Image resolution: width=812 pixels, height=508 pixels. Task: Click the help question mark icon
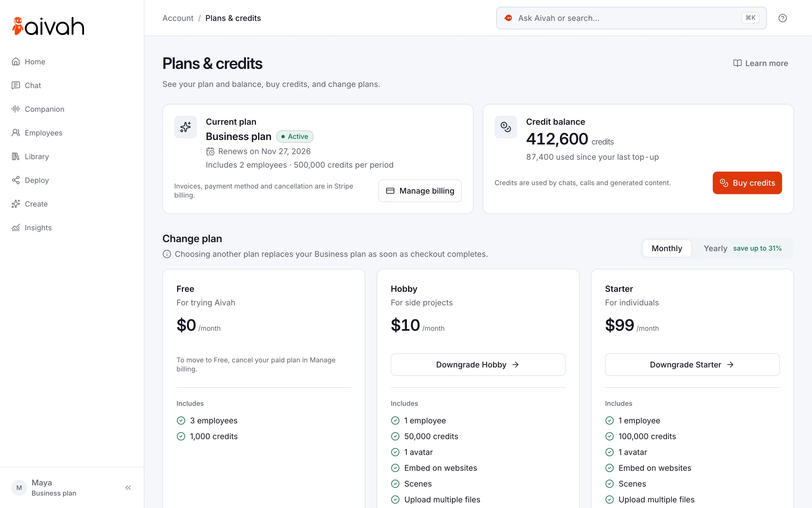(x=782, y=18)
